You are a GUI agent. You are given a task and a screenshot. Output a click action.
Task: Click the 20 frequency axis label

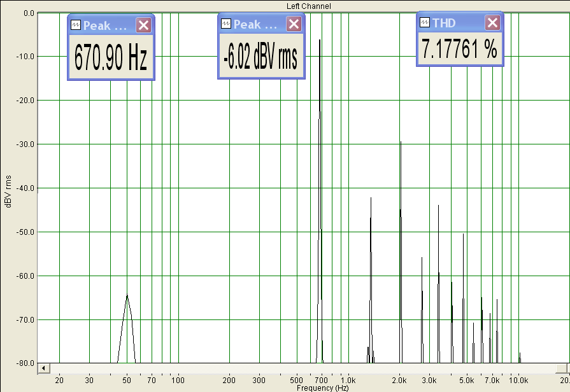tap(59, 381)
